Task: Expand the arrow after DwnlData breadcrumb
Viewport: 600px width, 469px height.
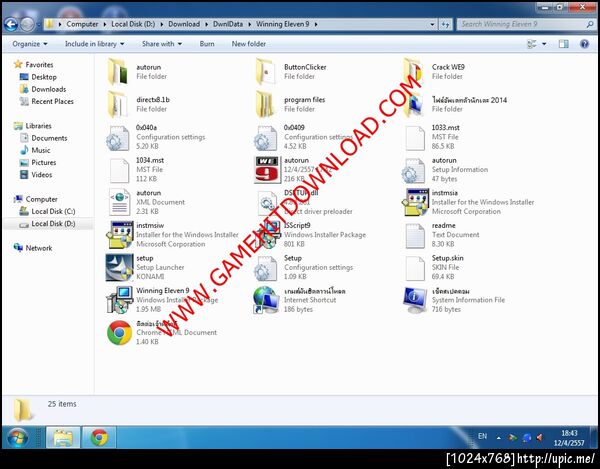Action: click(249, 24)
